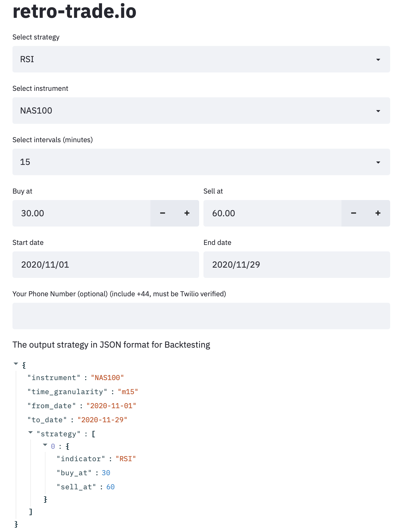Collapse the "strategy" array in JSON
The width and height of the screenshot is (408, 532).
[31, 433]
